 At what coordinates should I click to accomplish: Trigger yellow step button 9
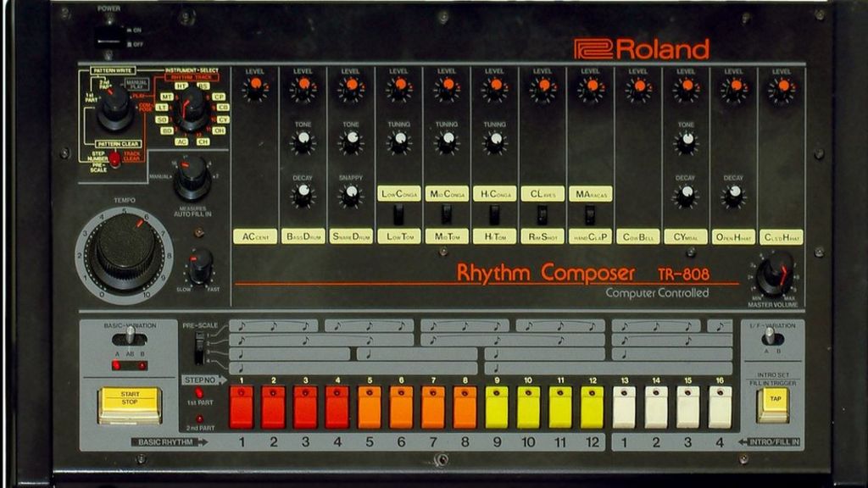[x=497, y=408]
